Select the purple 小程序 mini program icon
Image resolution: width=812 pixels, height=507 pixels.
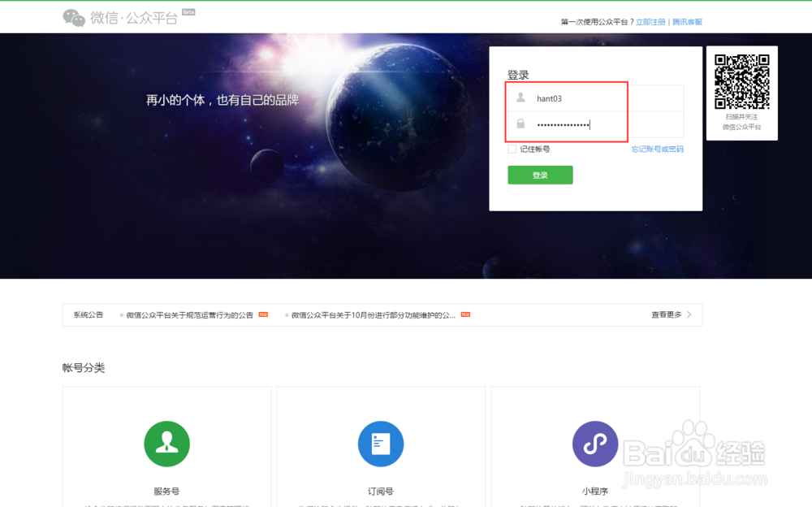pos(595,443)
